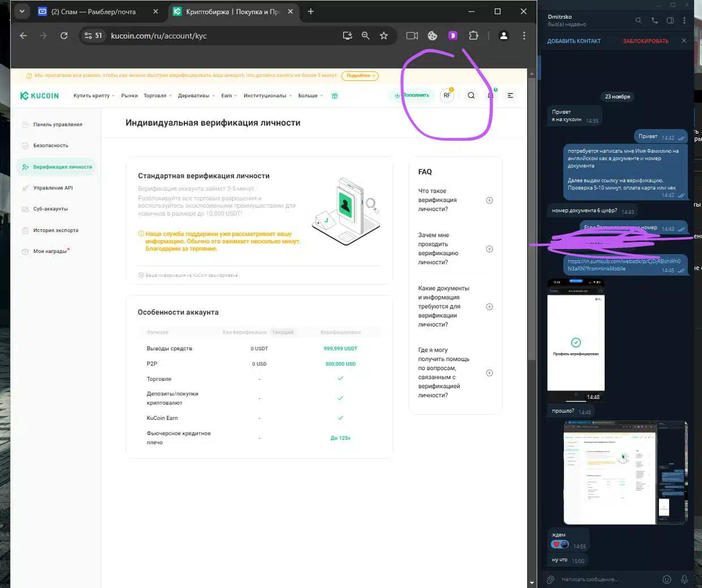This screenshot has width=702, height=588.
Task: Click the purple extension icon in toolbar
Action: pos(453,36)
